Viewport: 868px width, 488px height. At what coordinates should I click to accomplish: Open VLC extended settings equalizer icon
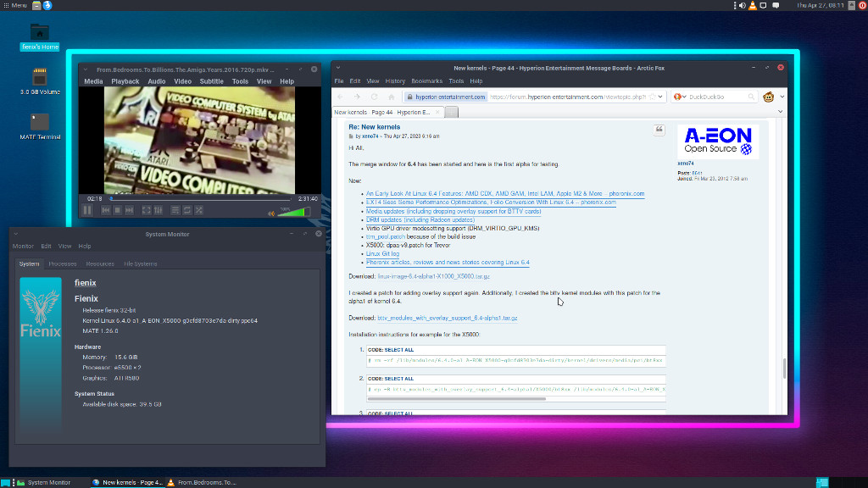[x=159, y=210]
